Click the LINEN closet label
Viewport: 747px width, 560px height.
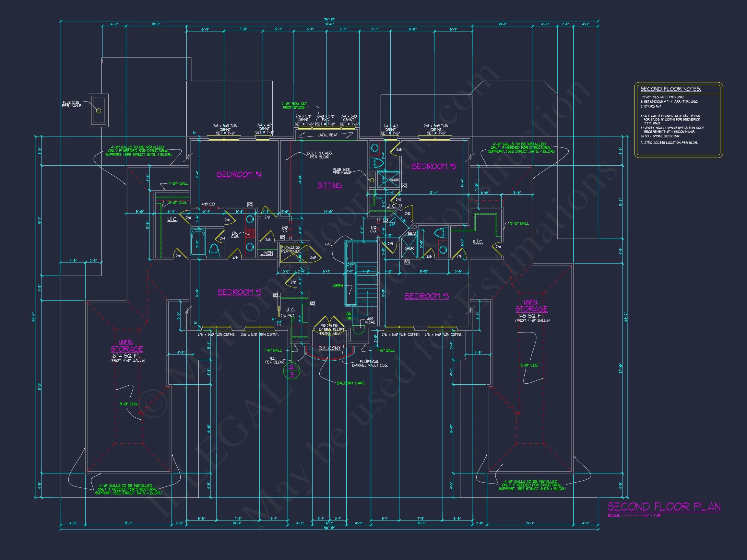coord(267,253)
